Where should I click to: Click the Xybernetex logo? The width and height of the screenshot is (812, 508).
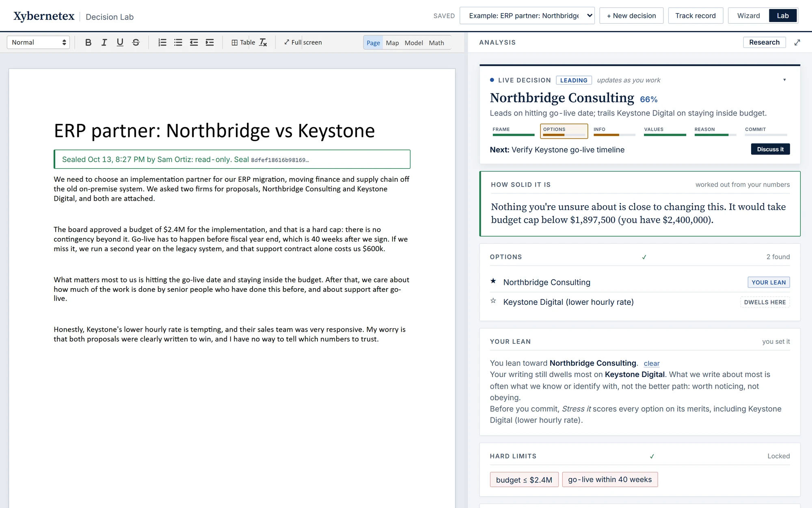(x=44, y=16)
